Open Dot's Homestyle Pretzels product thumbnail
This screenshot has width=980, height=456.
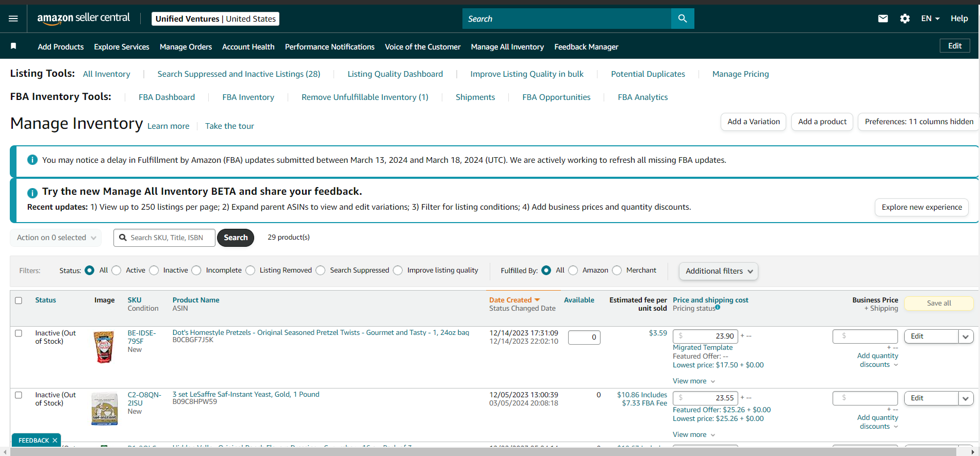pos(104,347)
